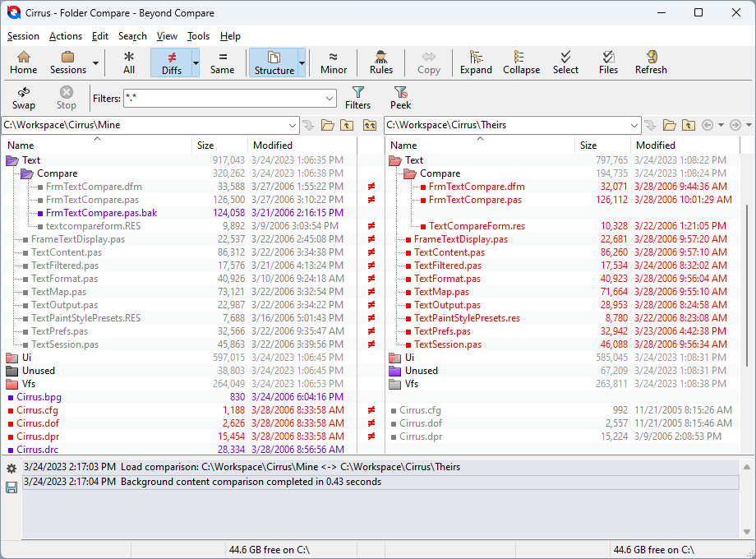The image size is (756, 559).
Task: Open the file comparison Rules dialog
Action: tap(380, 62)
